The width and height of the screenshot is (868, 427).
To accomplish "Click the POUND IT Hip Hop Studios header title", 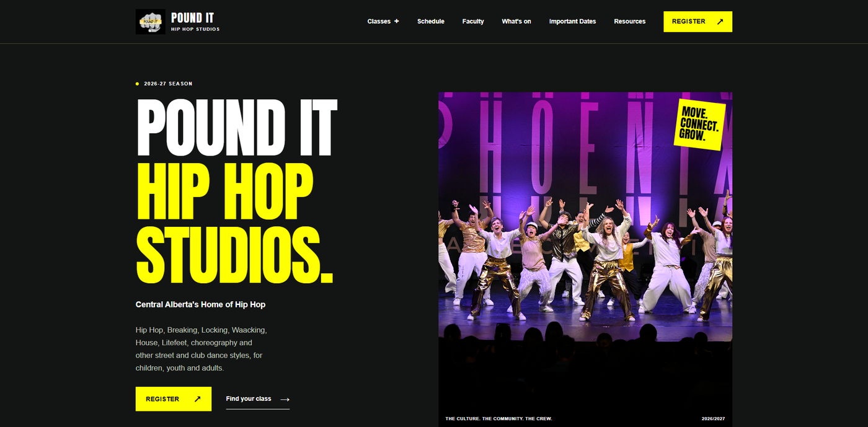I will [195, 22].
